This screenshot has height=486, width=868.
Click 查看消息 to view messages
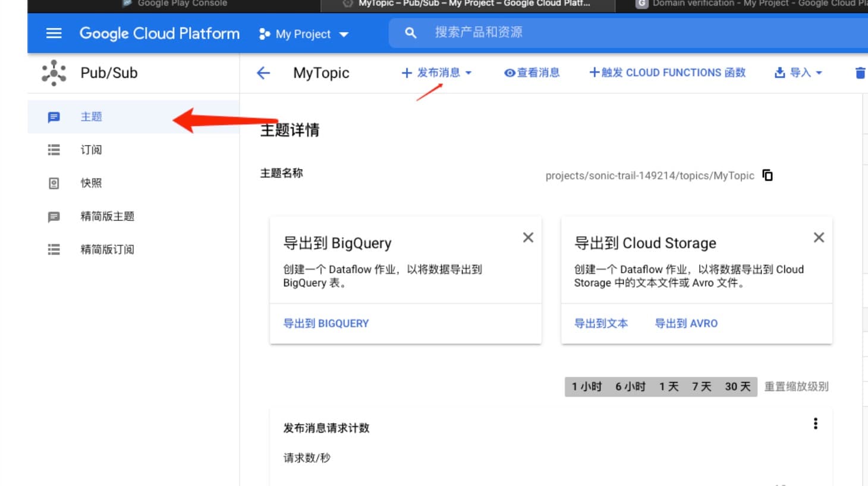coord(532,72)
